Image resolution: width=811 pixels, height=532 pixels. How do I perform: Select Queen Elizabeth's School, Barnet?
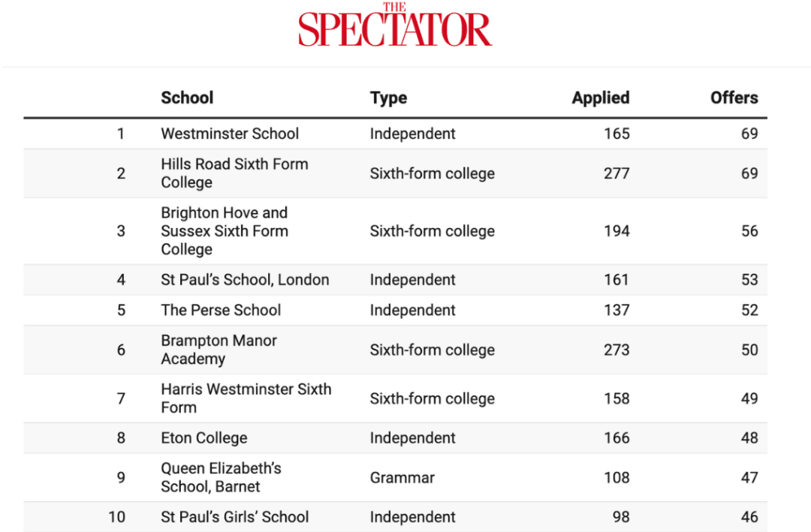pyautogui.click(x=221, y=477)
